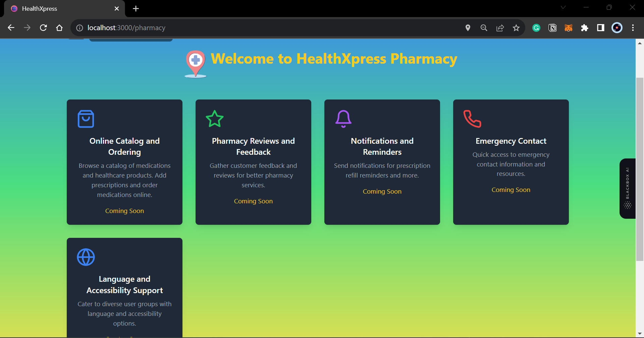Reload the pharmacy page
The image size is (644, 338).
click(x=43, y=28)
